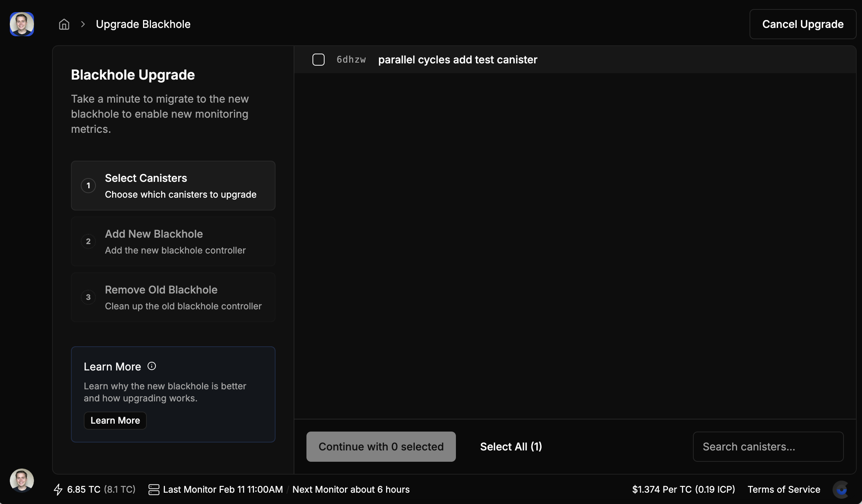
Task: Click the server icon beside Last Monitor
Action: tap(154, 489)
